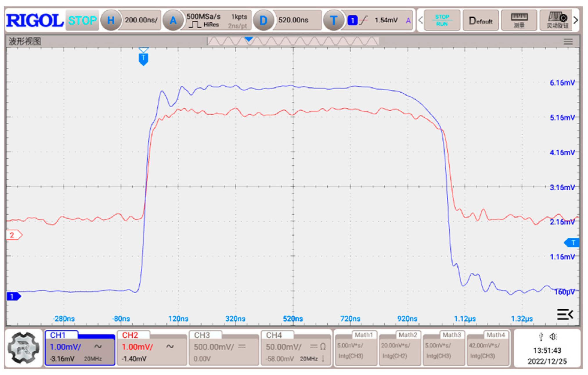Screen dimensions: 588x375
Task: Click the Delay D icon
Action: [x=263, y=20]
